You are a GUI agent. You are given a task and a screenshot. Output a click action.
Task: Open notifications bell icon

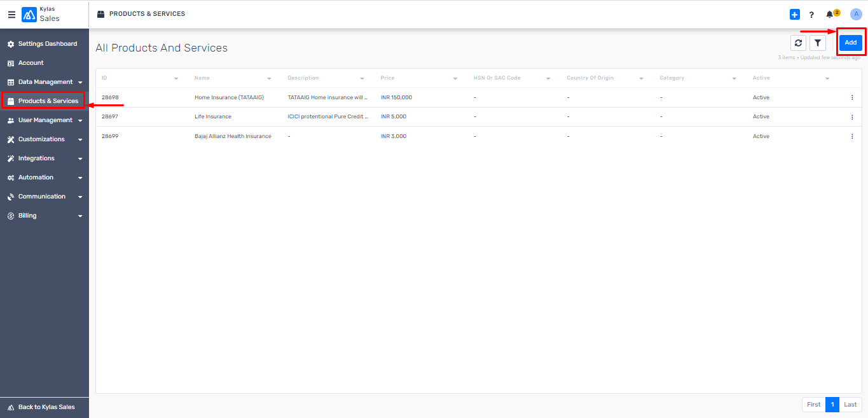(829, 15)
